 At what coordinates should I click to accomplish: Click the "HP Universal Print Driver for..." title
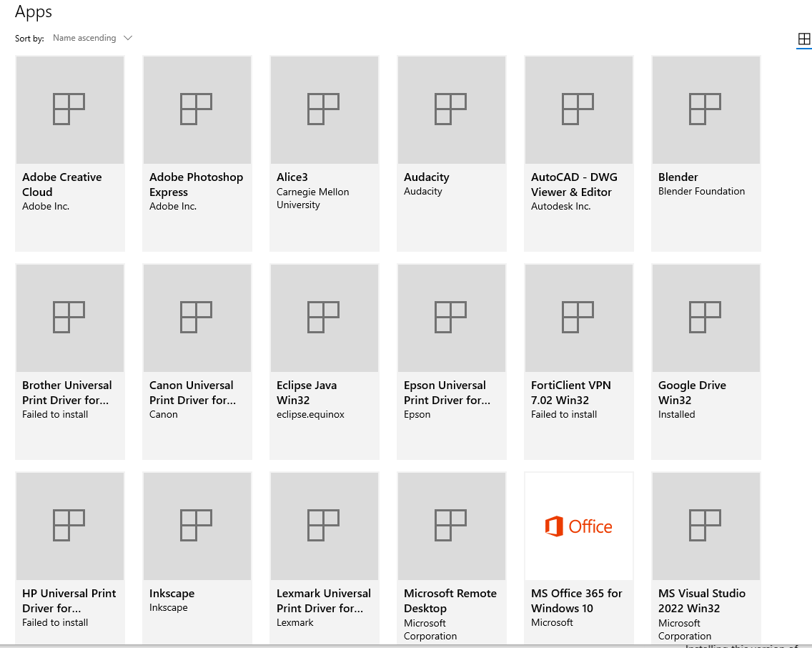click(x=69, y=601)
